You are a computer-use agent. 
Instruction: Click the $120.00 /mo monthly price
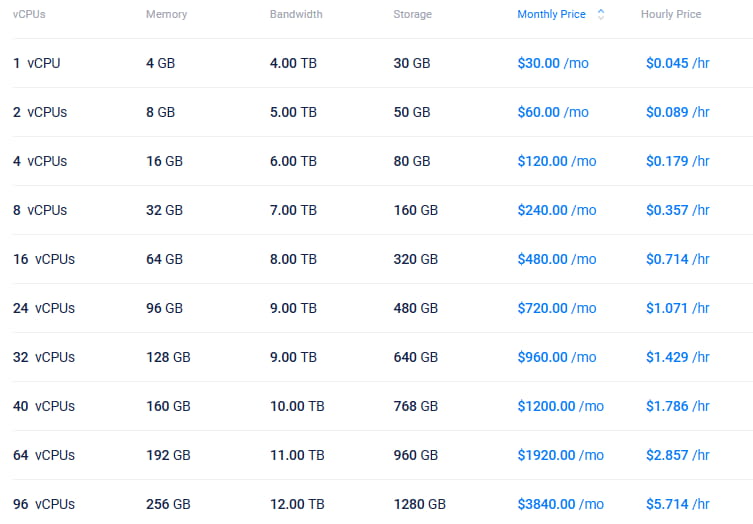[x=556, y=161]
